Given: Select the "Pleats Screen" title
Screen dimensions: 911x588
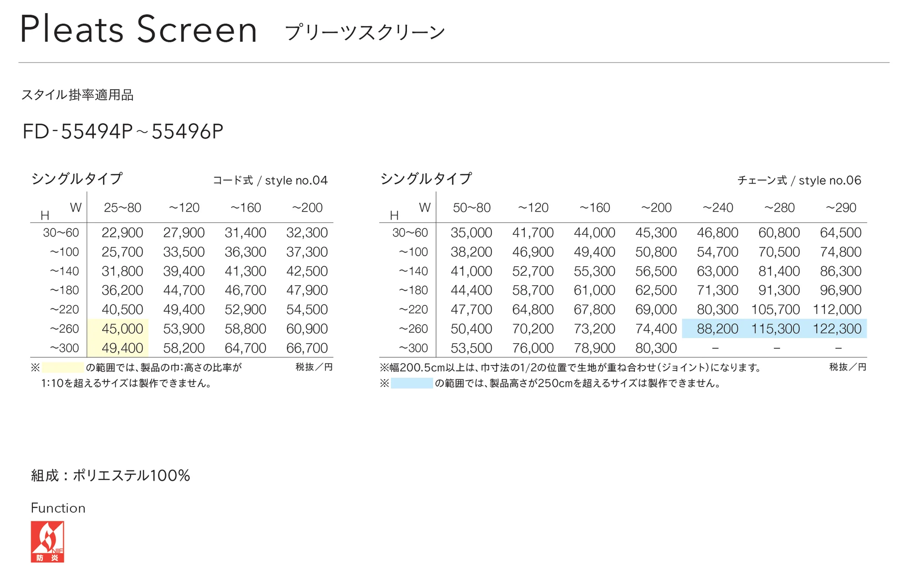Looking at the screenshot, I should click(x=139, y=29).
